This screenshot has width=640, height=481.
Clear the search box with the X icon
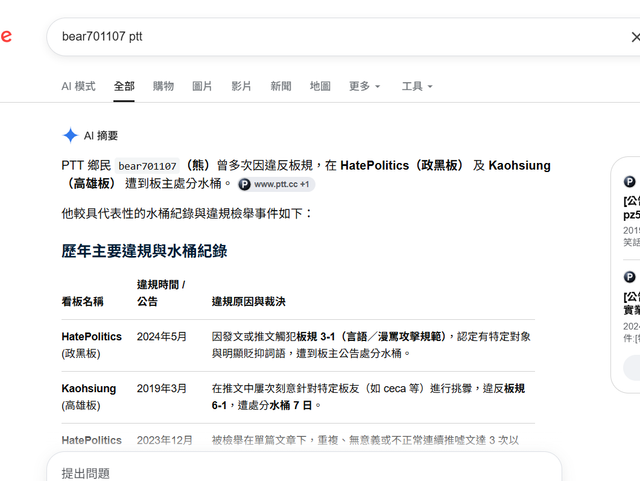(x=635, y=37)
